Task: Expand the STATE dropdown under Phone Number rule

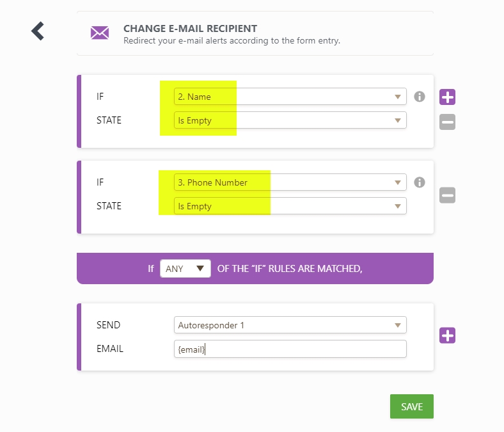Action: pyautogui.click(x=290, y=206)
